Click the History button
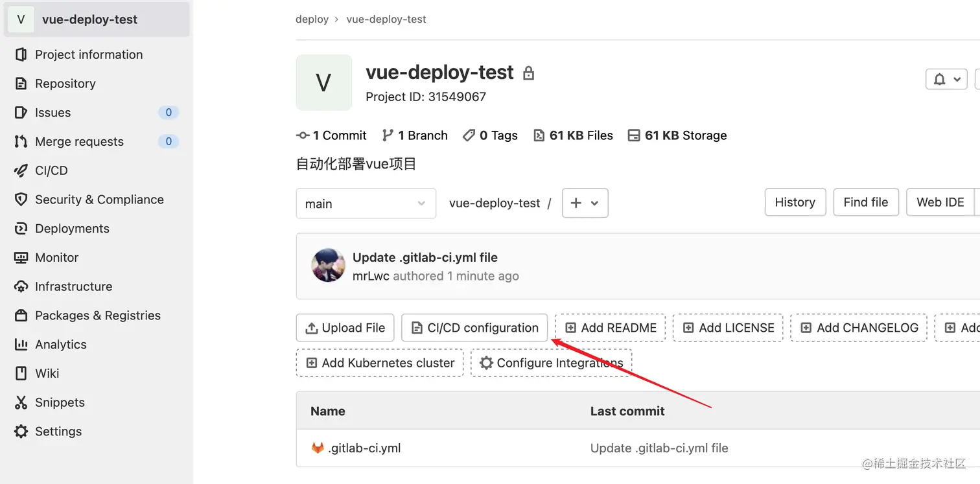 [795, 202]
